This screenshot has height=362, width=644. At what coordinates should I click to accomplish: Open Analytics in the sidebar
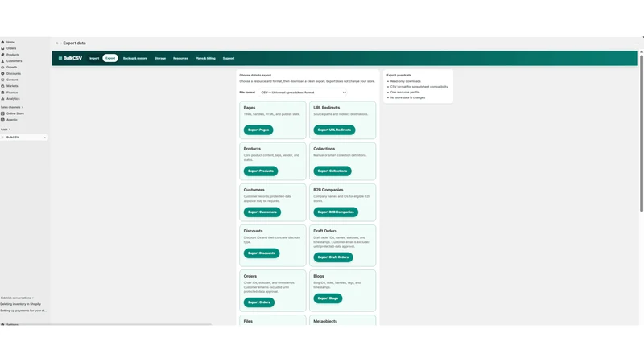point(13,98)
